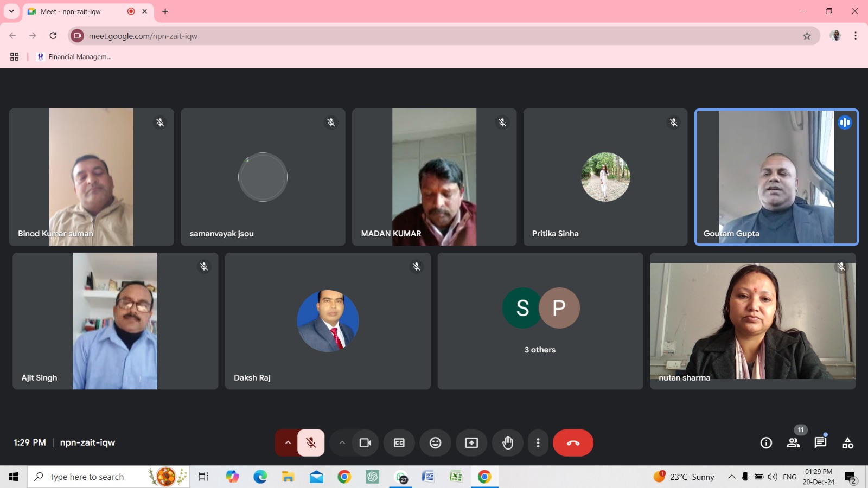Bookmark this page with star icon
Screen dimensions: 868x488
807,36
